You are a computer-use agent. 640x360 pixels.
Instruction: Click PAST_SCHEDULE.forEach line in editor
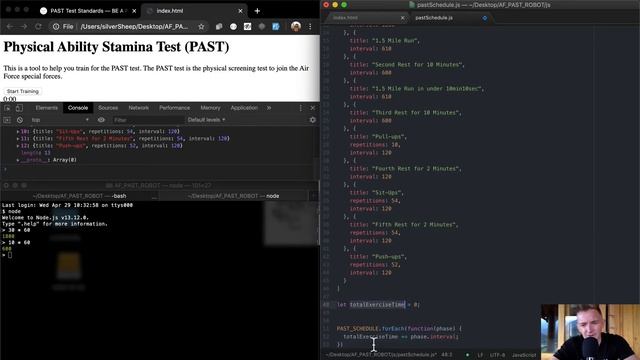click(399, 329)
